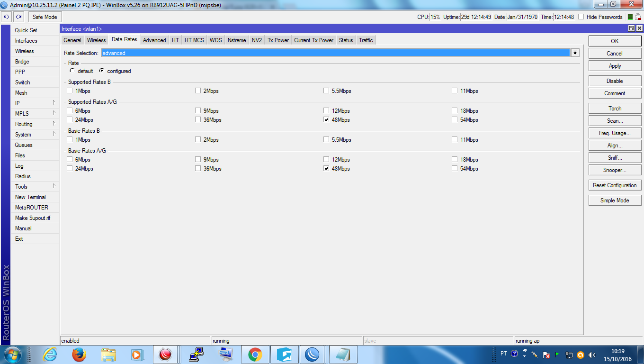Open the PuTTY icon in the taskbar
The width and height of the screenshot is (644, 364).
coord(197,355)
